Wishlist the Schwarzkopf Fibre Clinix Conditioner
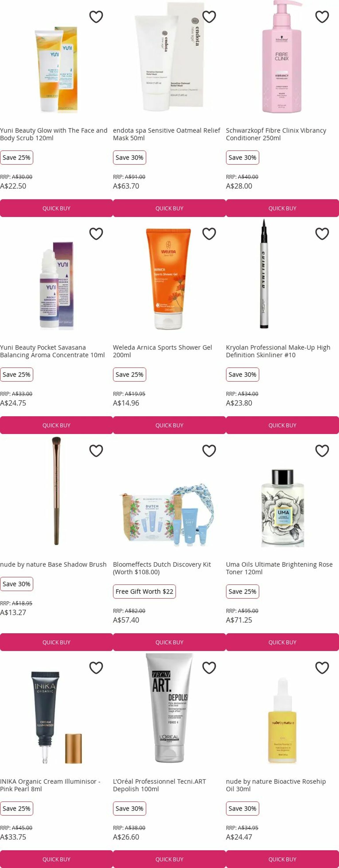The image size is (339, 868). coord(322,17)
